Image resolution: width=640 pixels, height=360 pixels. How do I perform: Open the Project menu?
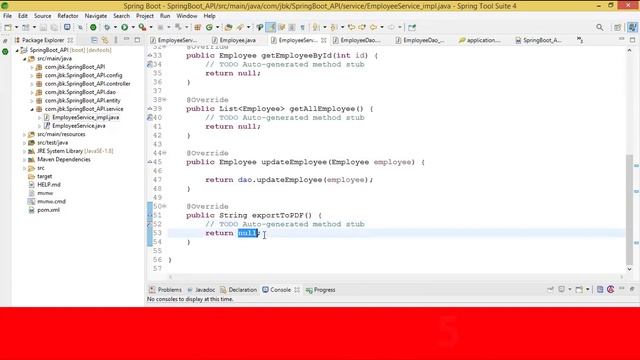145,16
